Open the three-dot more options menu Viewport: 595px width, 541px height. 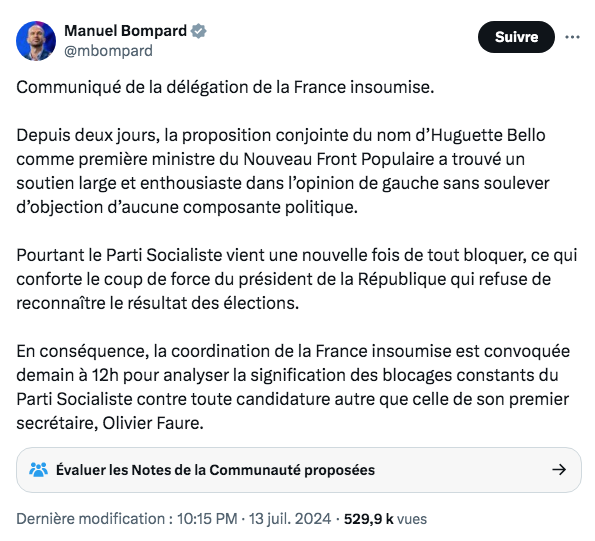point(572,37)
